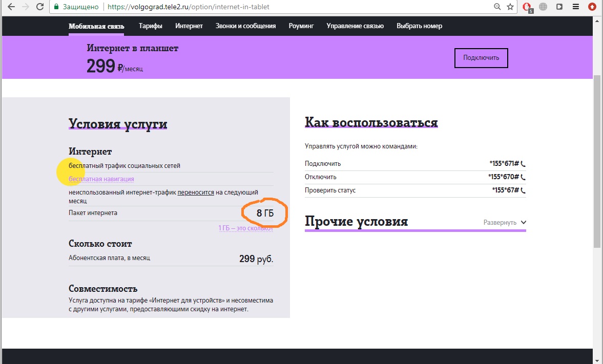Click the Отключить row label
603x364 pixels.
(321, 177)
